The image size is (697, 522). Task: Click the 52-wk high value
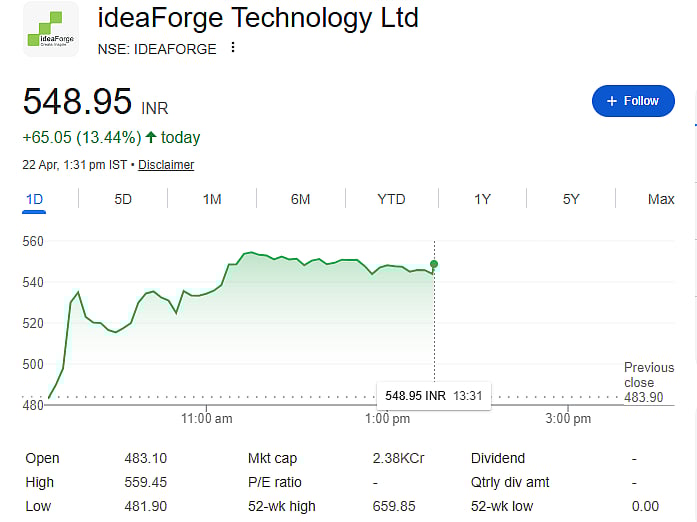(396, 507)
